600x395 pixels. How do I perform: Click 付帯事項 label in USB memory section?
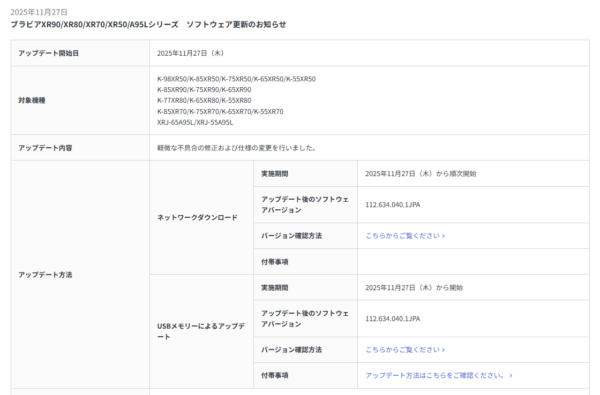275,375
